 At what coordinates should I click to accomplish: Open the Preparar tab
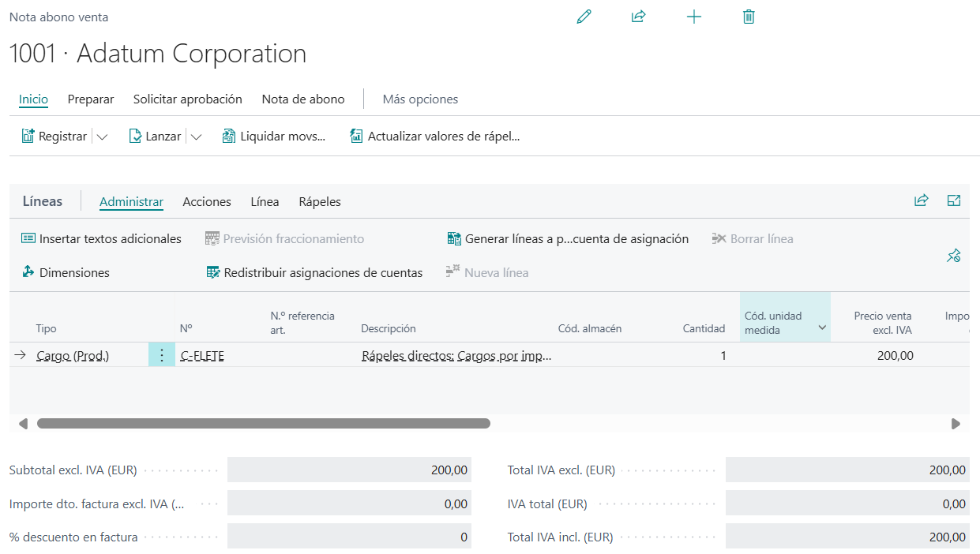pyautogui.click(x=91, y=99)
